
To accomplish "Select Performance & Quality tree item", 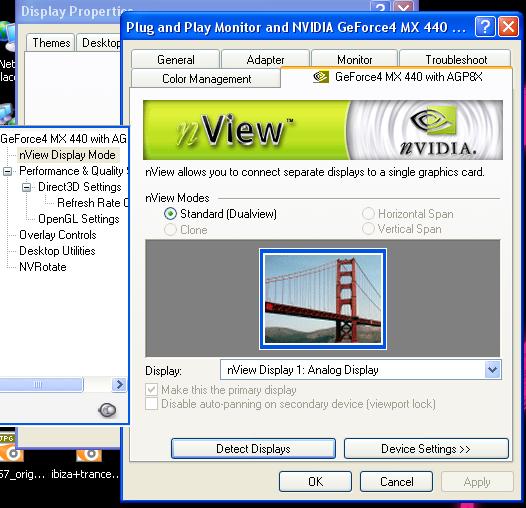I will click(73, 171).
